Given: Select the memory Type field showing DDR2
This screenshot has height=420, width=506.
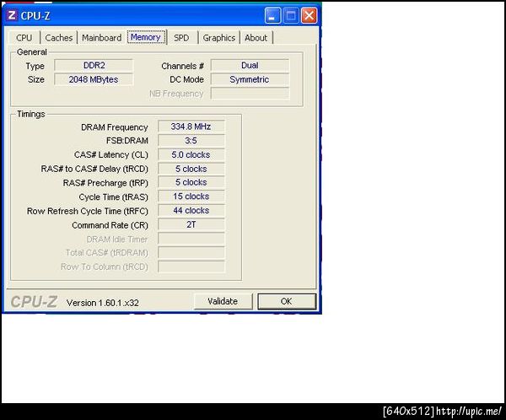Looking at the screenshot, I should tap(94, 66).
